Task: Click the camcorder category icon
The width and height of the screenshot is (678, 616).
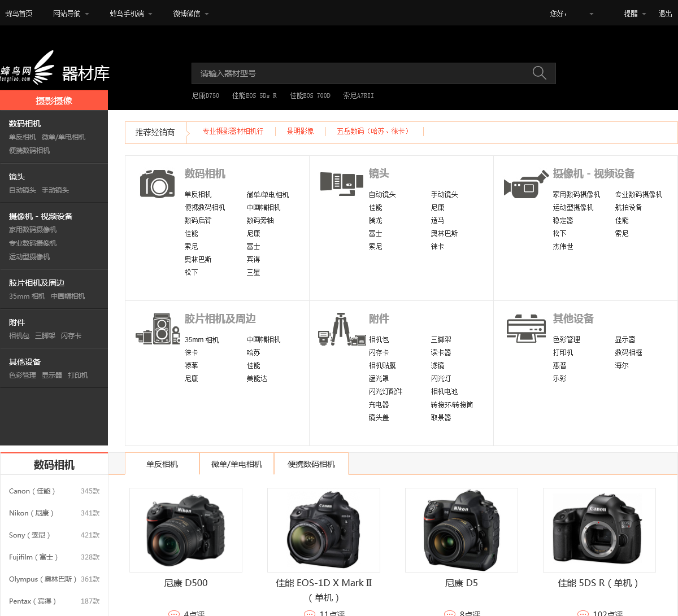Action: (526, 184)
